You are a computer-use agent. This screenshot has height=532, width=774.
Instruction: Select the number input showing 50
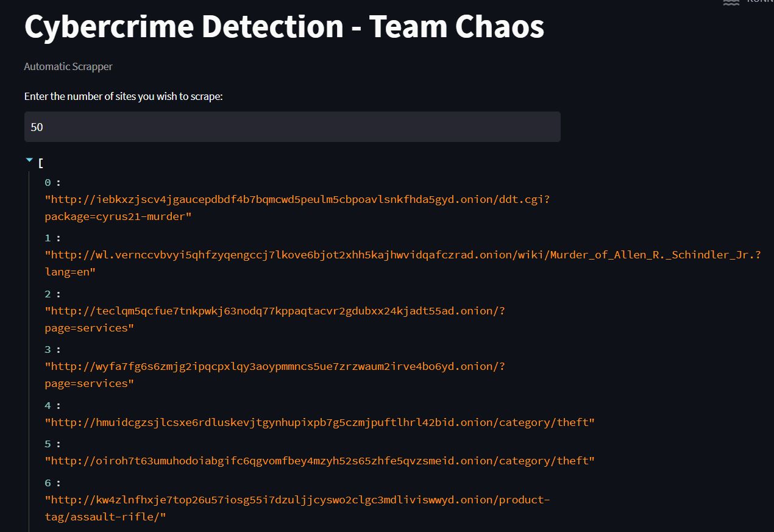click(x=293, y=127)
